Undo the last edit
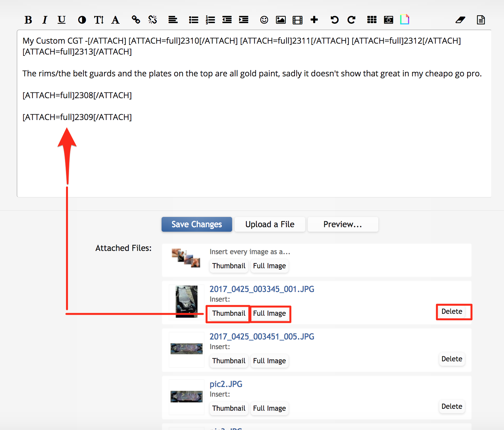 [x=334, y=20]
